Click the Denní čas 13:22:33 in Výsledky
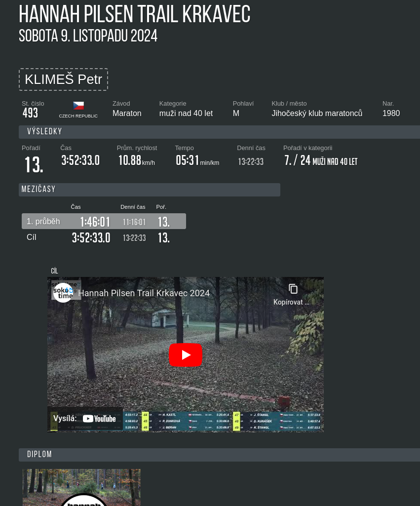The image size is (420, 506). pos(251,161)
